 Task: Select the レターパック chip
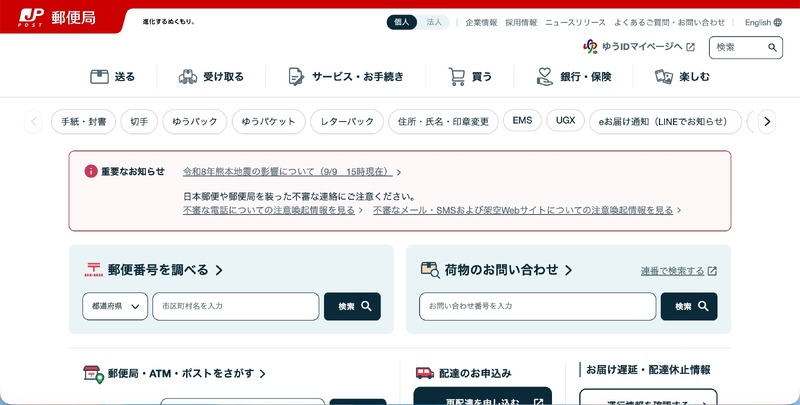(x=347, y=122)
